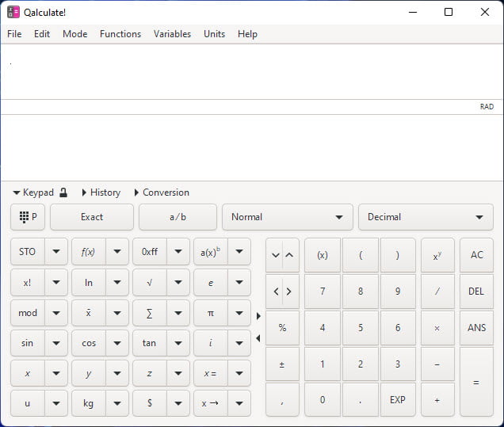Open the Functions menu
Screen dimensions: 504x427
point(120,34)
